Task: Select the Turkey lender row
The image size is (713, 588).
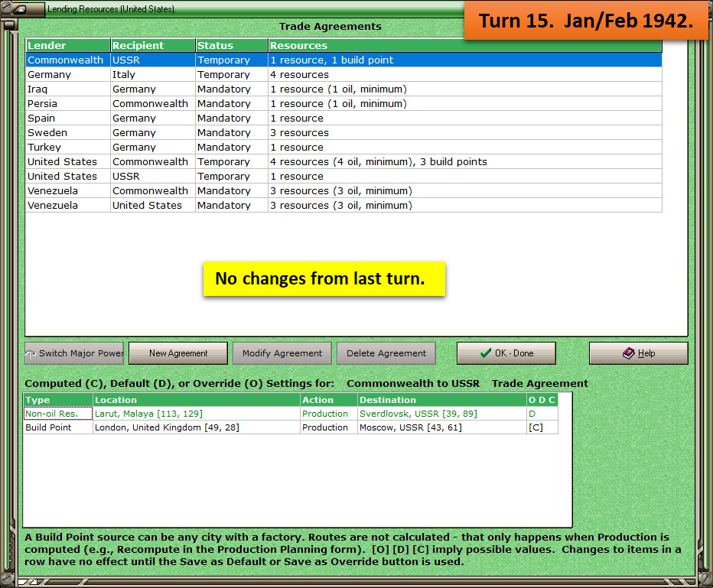Action: (343, 148)
